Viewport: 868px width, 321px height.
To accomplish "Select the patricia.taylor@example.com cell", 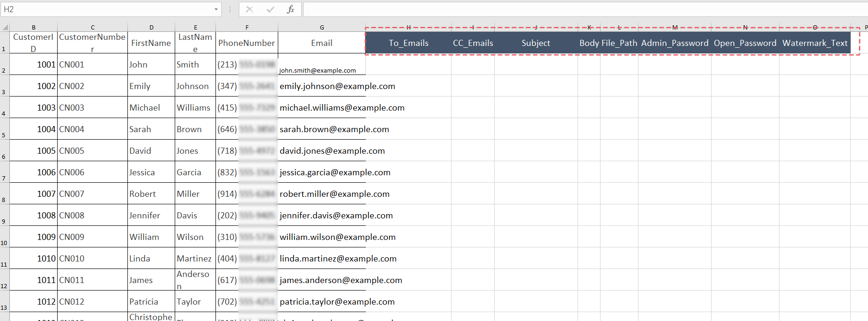I will click(322, 301).
